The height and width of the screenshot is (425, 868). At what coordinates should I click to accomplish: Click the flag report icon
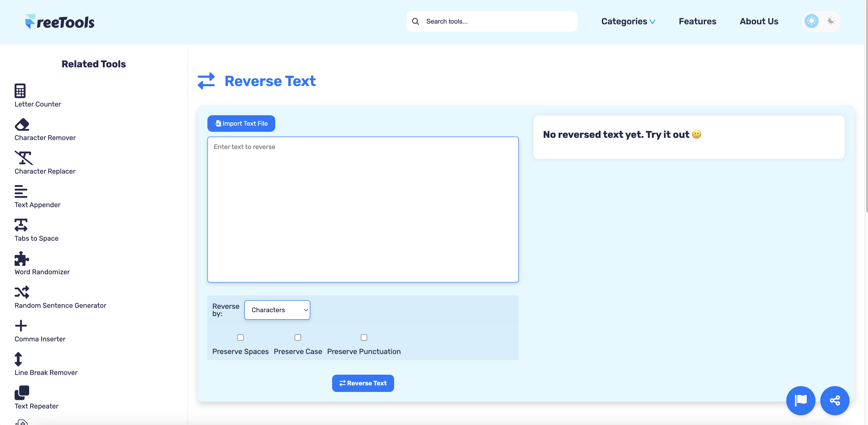pyautogui.click(x=801, y=401)
